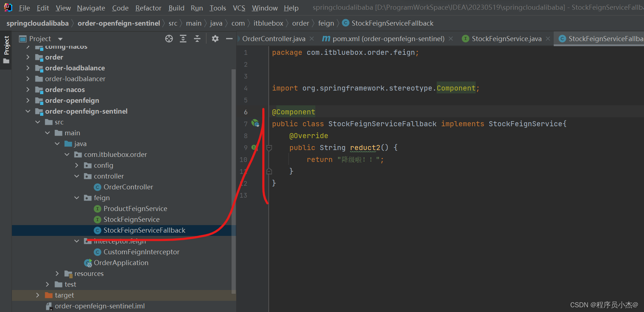Expand the order module folder
The height and width of the screenshot is (312, 644).
pos(28,57)
